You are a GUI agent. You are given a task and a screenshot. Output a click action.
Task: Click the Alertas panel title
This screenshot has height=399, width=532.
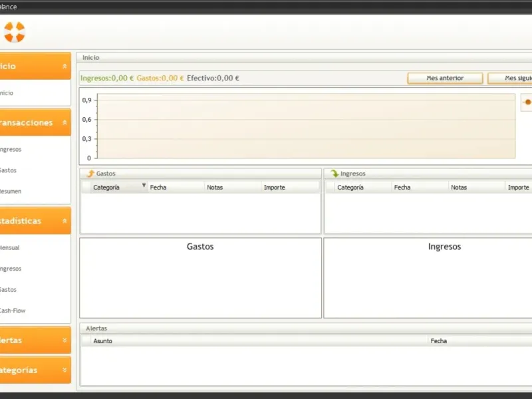[96, 329]
